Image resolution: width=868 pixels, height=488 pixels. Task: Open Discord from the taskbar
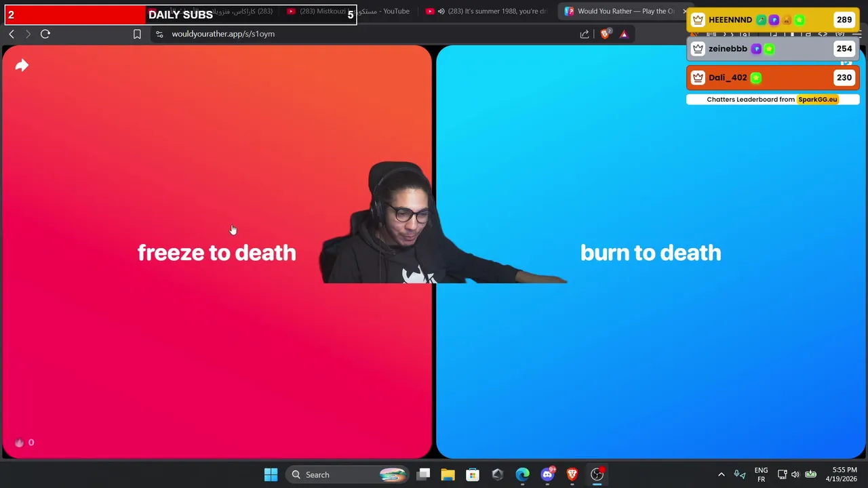(547, 474)
